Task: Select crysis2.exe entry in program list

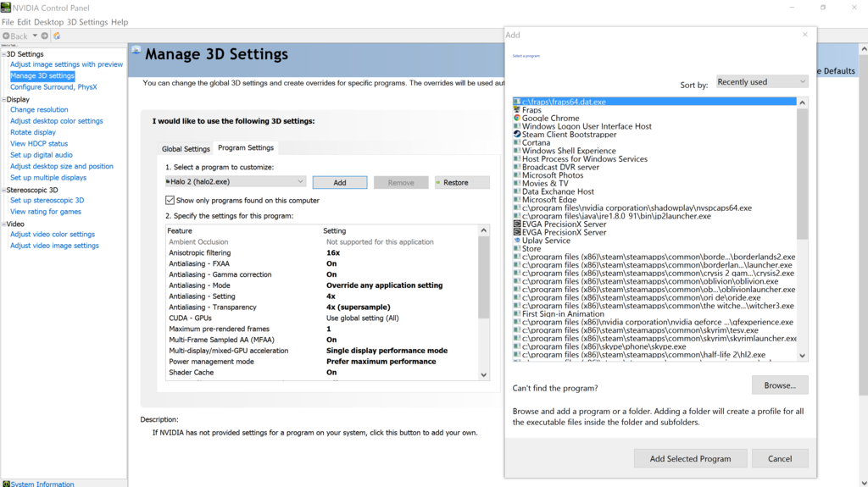Action: point(655,273)
